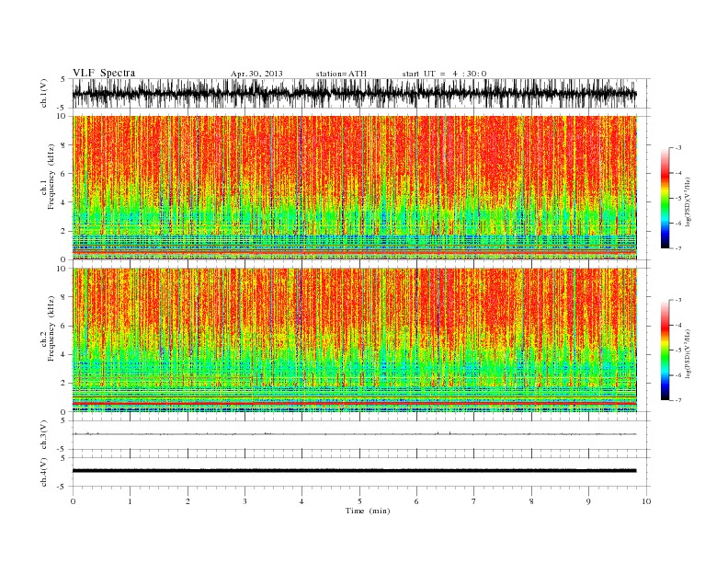Click the 'start UT = 4:30:0' label
The height and width of the screenshot is (563, 728).
[x=444, y=74]
